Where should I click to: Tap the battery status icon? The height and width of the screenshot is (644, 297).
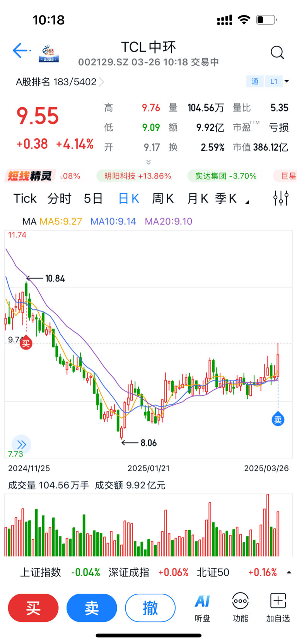click(266, 20)
